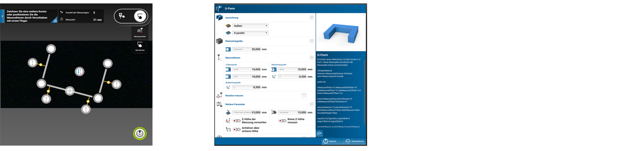Toggle Z-Höhe der Messung verwerfen
644x151 pixels.
(237, 121)
